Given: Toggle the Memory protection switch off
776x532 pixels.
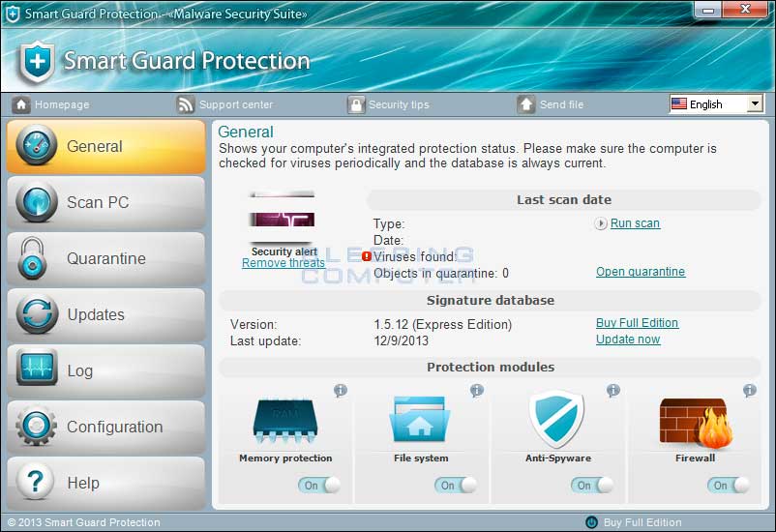Looking at the screenshot, I should click(x=319, y=485).
